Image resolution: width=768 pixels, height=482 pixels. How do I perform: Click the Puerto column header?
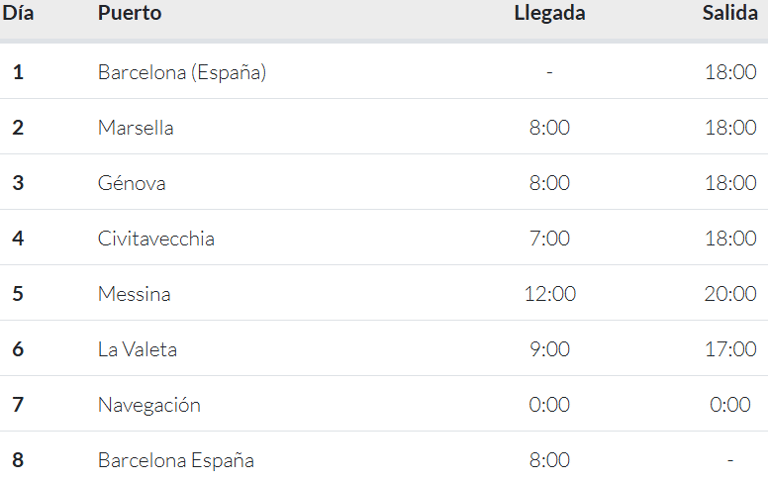pyautogui.click(x=129, y=13)
